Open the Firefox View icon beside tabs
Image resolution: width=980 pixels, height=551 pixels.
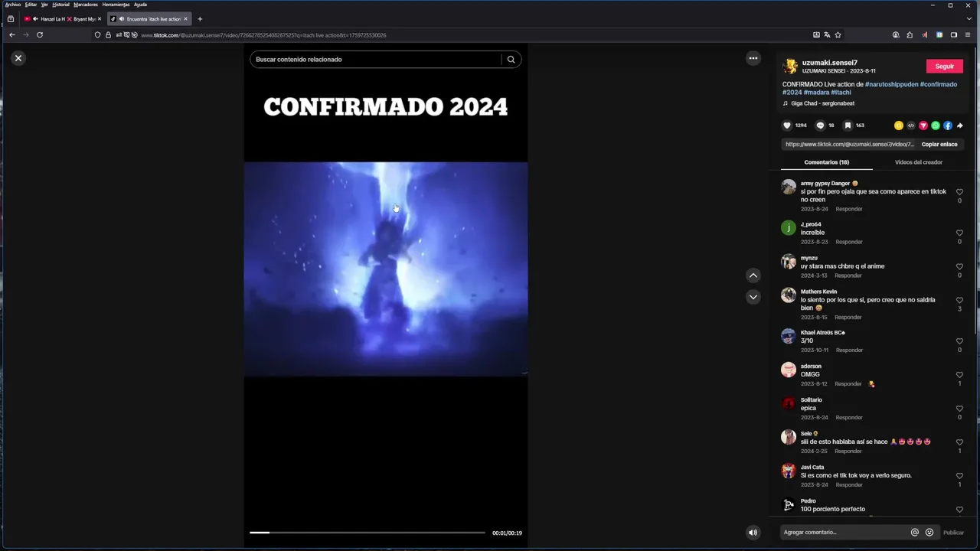coord(10,19)
